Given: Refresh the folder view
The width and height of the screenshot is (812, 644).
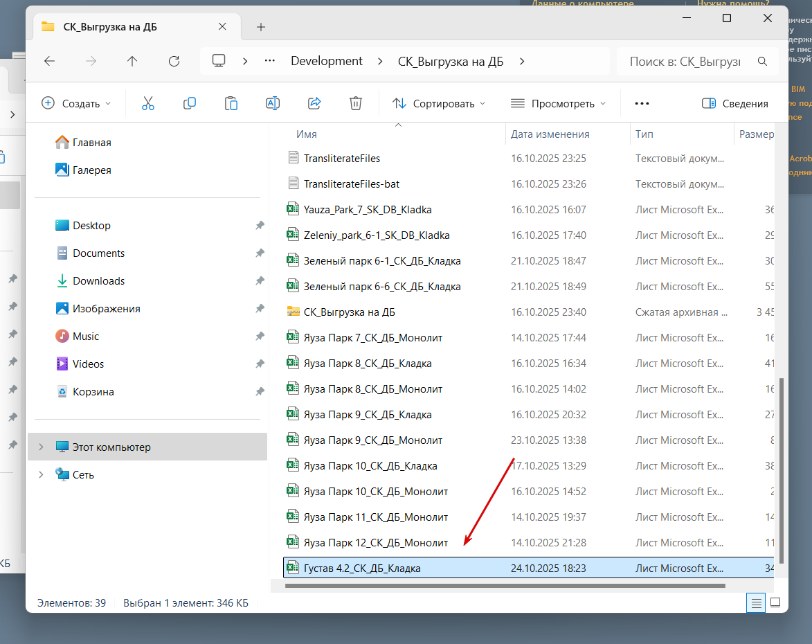Looking at the screenshot, I should [x=174, y=61].
